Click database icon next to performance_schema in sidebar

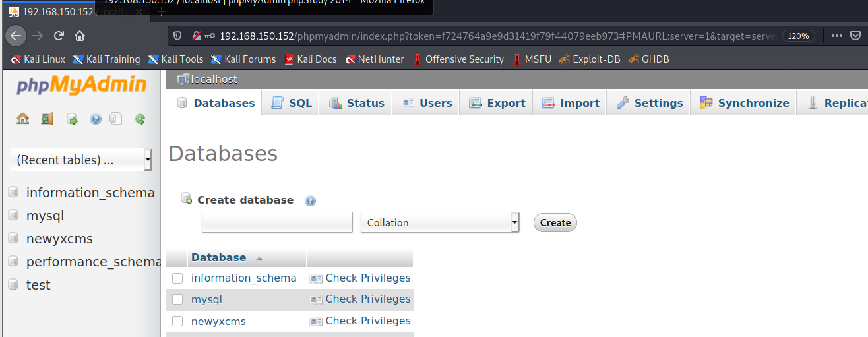[13, 262]
